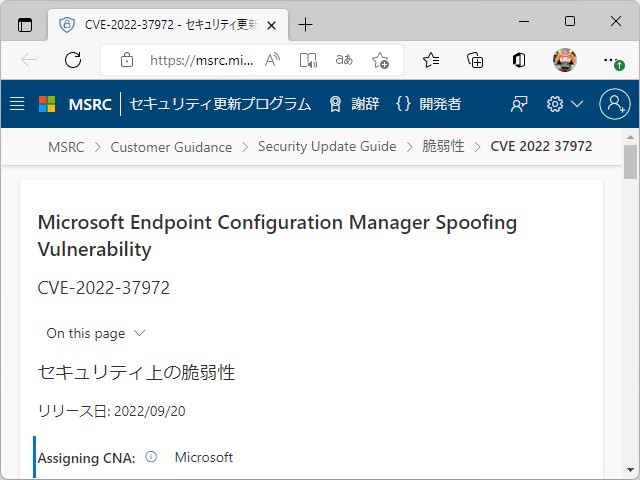Screen dimensions: 640x480
Task: Click the vertical scrollbar thumb
Action: tap(630, 162)
